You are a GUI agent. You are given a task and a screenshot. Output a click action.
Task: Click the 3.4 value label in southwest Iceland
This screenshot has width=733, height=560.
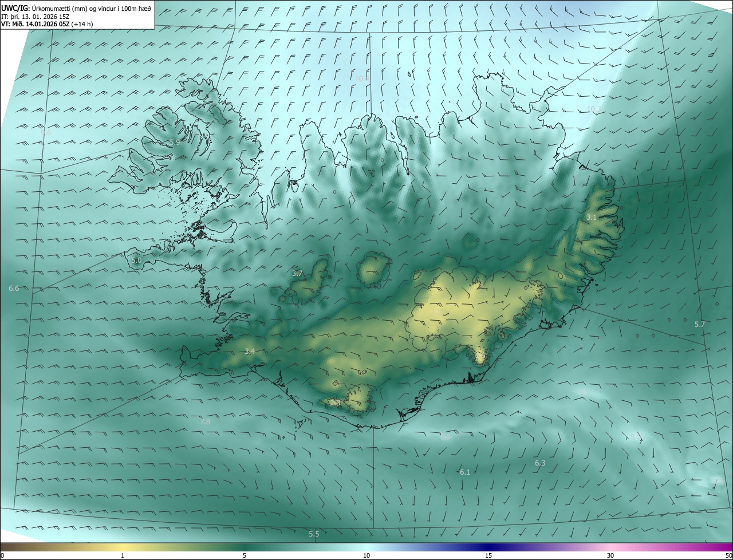pos(250,351)
